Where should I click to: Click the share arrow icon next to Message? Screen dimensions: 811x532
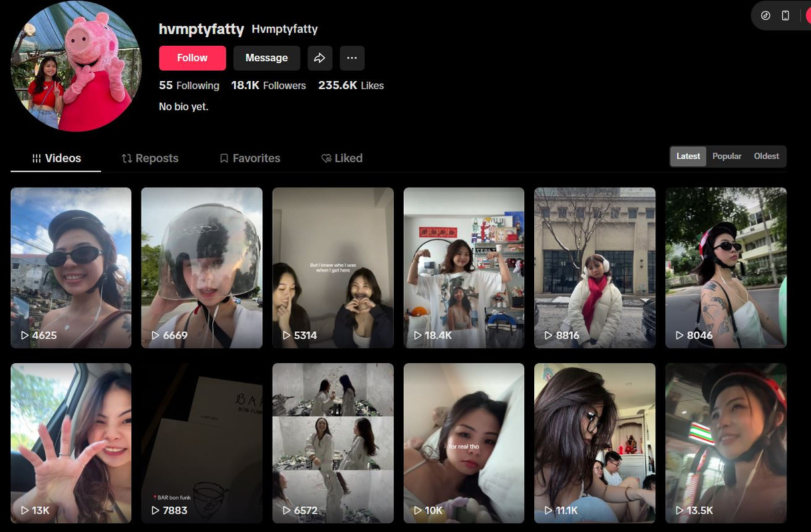(319, 58)
